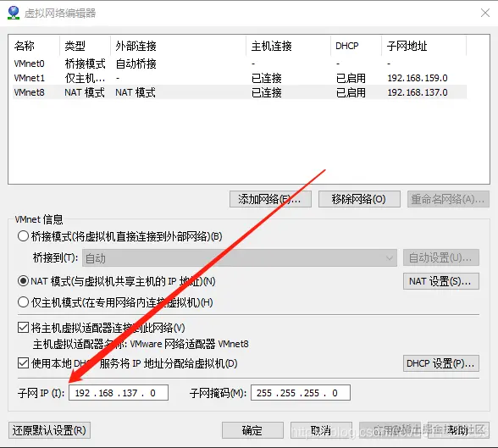
Task: Toggle 将主机虚拟适配器连接到此网络 checkbox
Action: click(23, 328)
